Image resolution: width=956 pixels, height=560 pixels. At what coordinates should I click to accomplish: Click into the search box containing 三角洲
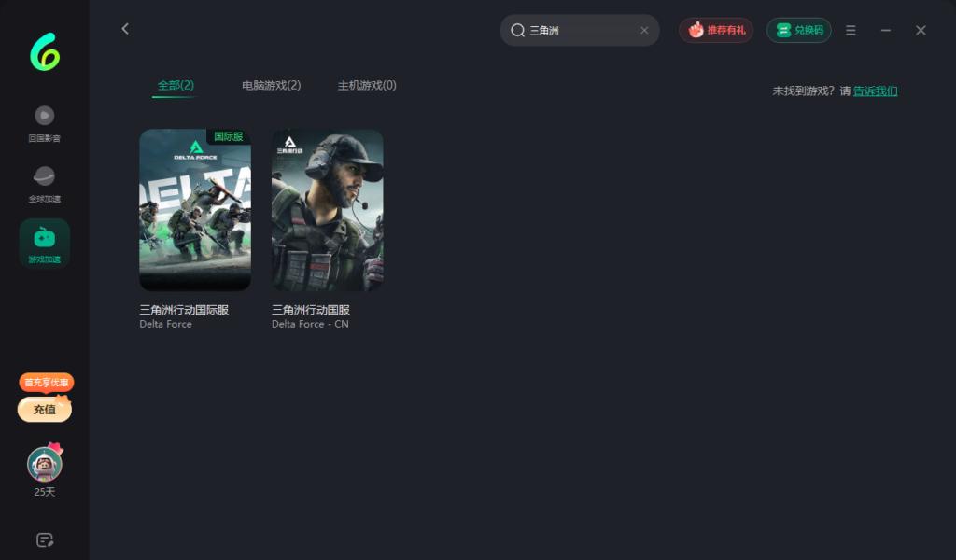(580, 31)
